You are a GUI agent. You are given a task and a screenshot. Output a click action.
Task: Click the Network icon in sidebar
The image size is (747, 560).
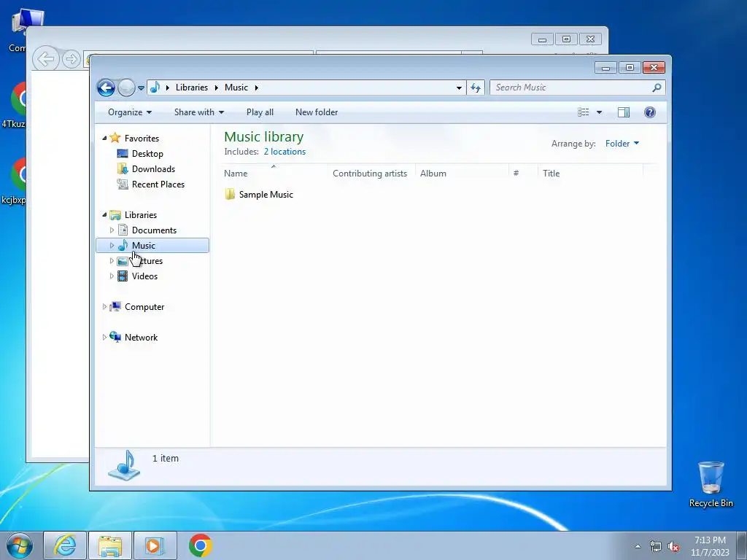point(115,337)
